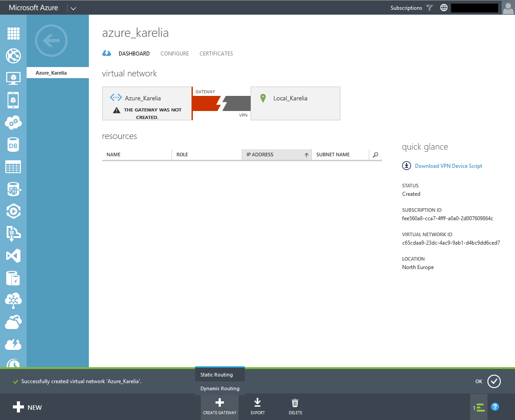
Task: Open Web Sites globe icon in sidebar
Action: [x=13, y=56]
